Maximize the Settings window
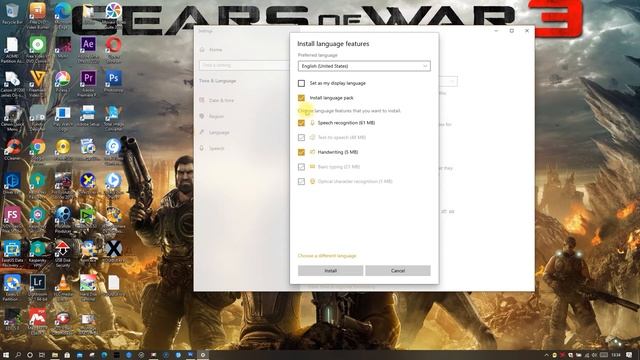 [x=511, y=31]
